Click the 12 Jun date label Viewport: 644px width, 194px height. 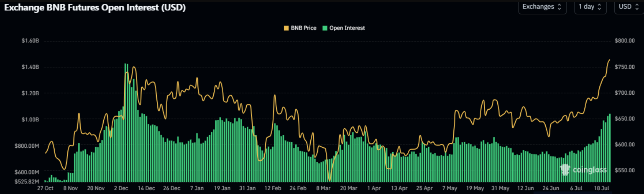click(x=525, y=189)
